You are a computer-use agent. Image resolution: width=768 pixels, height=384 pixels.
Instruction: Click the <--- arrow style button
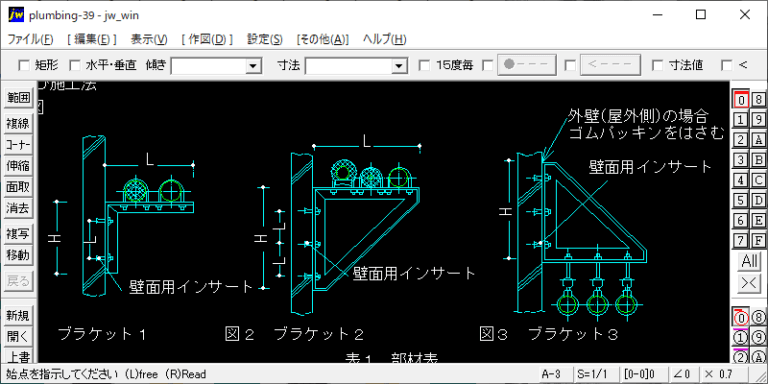tap(610, 65)
